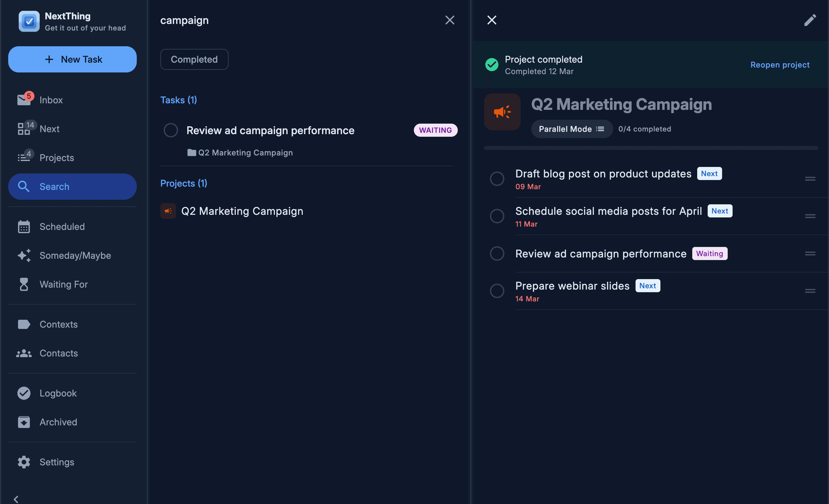The height and width of the screenshot is (504, 829).
Task: Create a task with New Task button
Action: tap(72, 59)
